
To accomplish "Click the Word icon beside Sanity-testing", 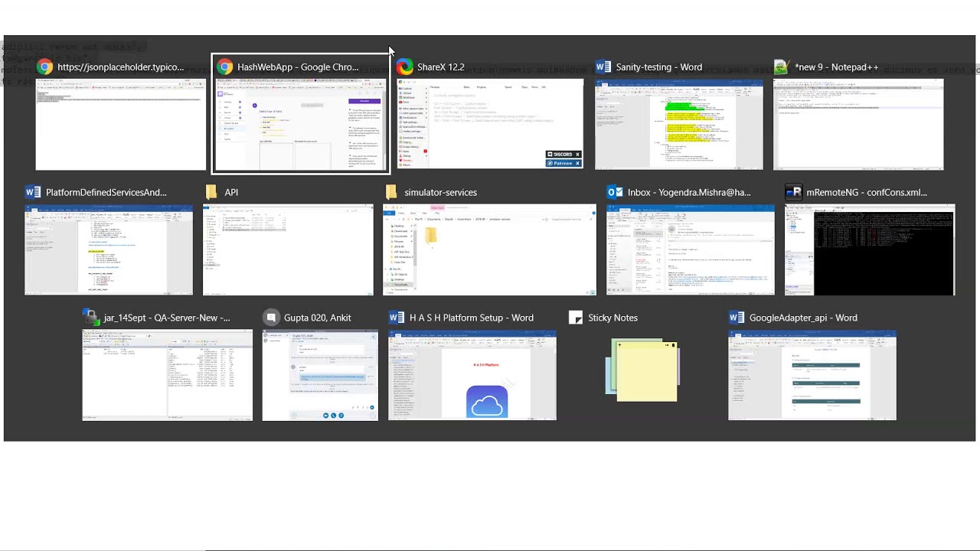I will [x=603, y=67].
